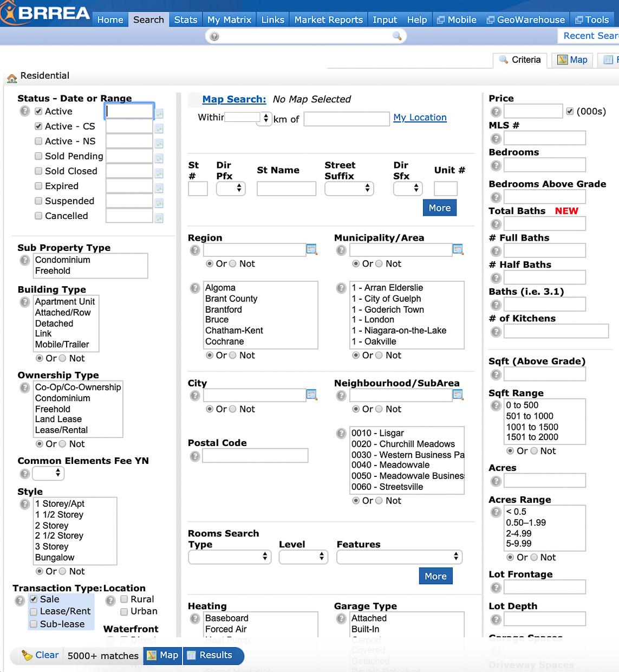Select Detached in Building Type list
The image size is (619, 672).
tap(54, 324)
